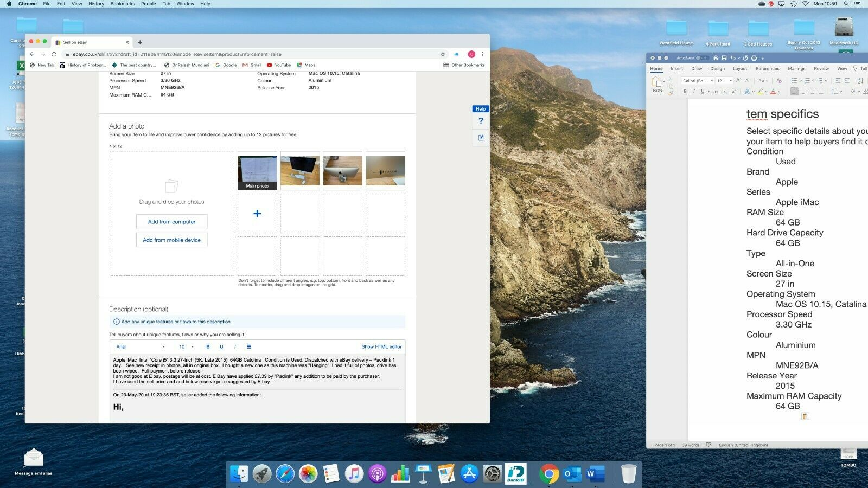868x488 pixels.
Task: Center text in Word
Action: pos(803,92)
